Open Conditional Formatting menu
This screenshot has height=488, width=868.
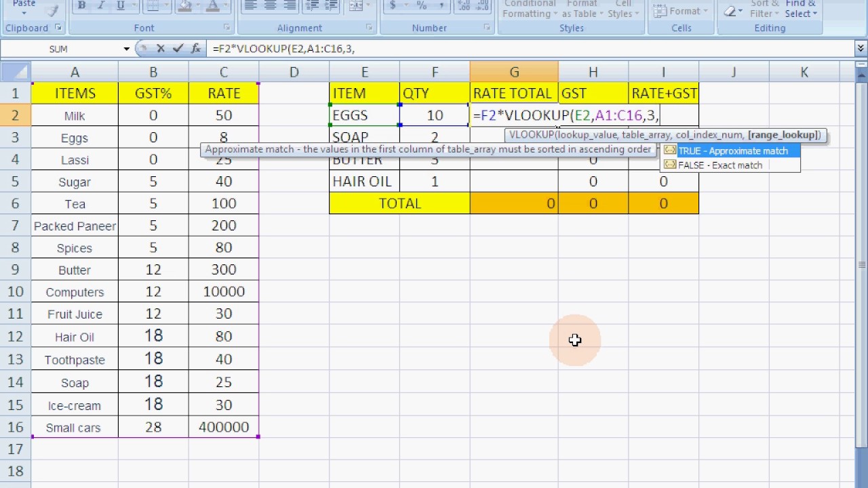[530, 9]
